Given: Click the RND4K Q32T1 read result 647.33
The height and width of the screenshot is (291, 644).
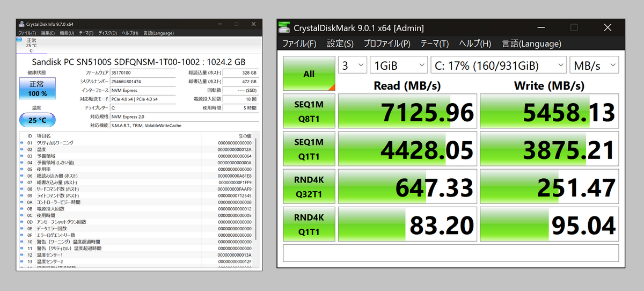Looking at the screenshot, I should point(407,187).
